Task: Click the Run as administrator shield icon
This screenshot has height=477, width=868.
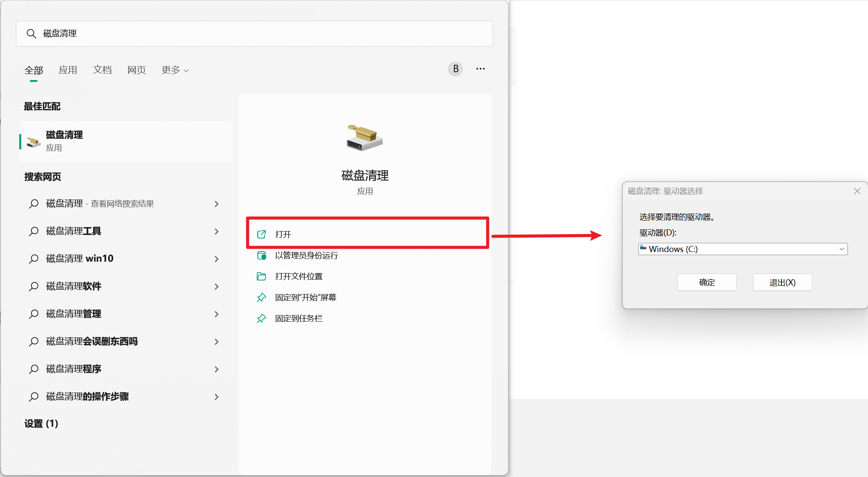Action: point(261,255)
